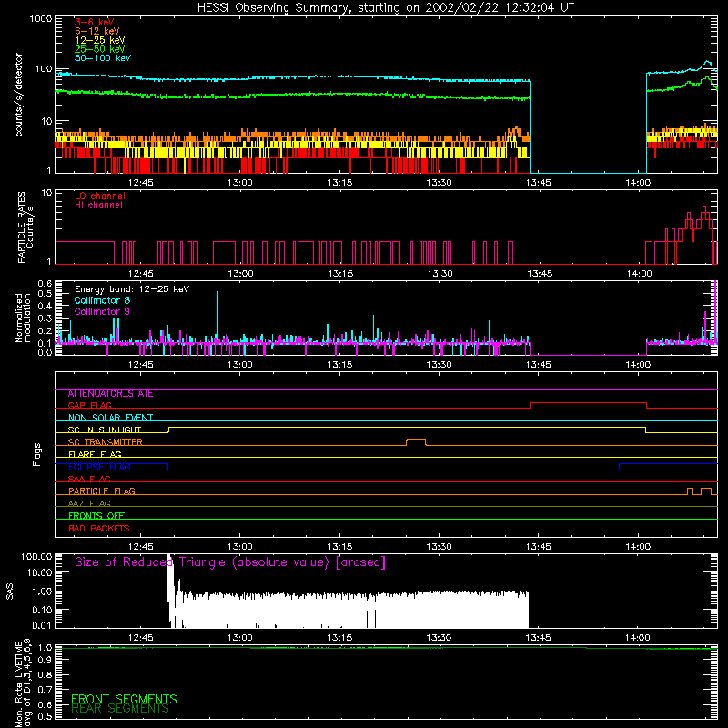
Task: Click the 'REAR SEGMENTS' legend label
Action: point(120,709)
